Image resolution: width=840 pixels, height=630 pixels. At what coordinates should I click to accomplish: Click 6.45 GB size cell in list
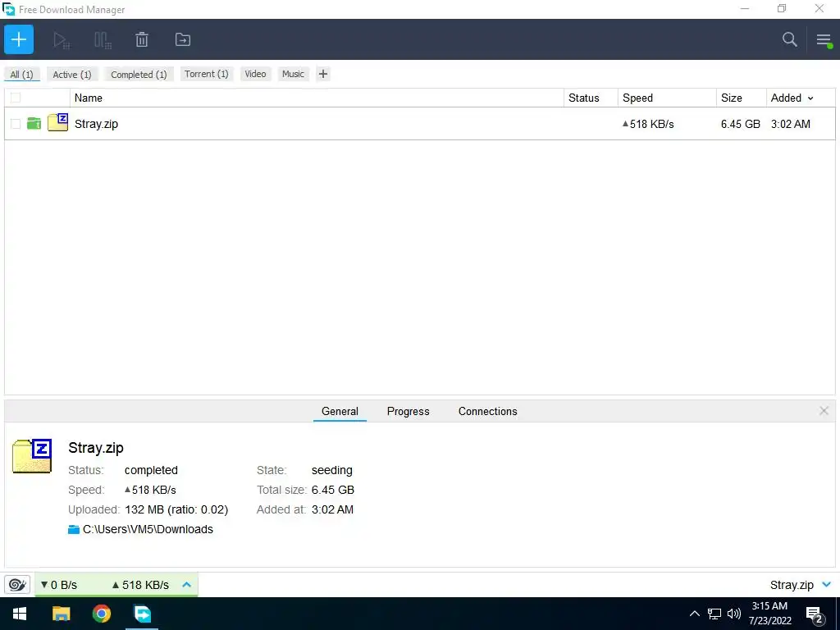(741, 124)
